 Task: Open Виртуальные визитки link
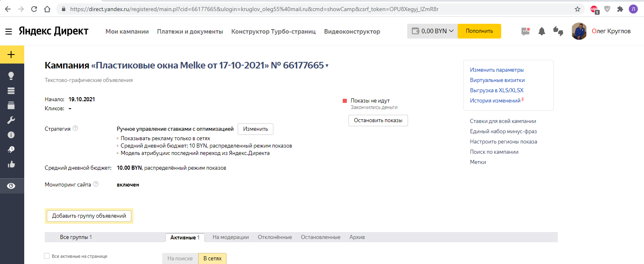(497, 80)
